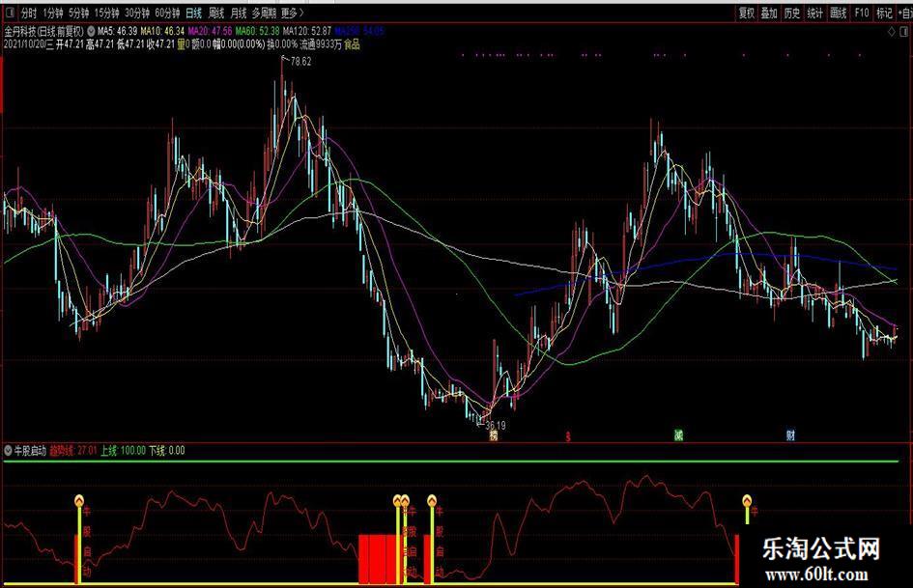The width and height of the screenshot is (913, 588).
Task: Select the 1分钟 period
Action: [52, 13]
